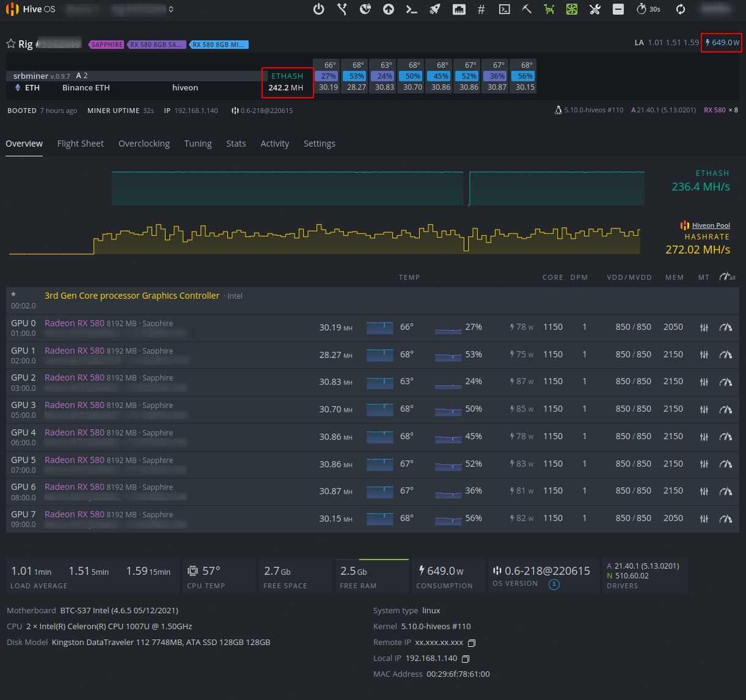Open the farm selector dropdown arrows
The image size is (746, 700).
coord(171,9)
